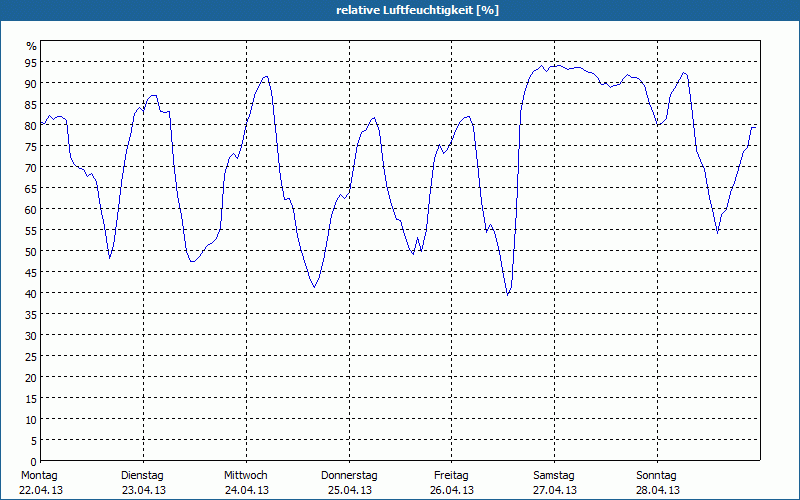
Task: Click the y-axis value '20'
Action: coord(31,378)
